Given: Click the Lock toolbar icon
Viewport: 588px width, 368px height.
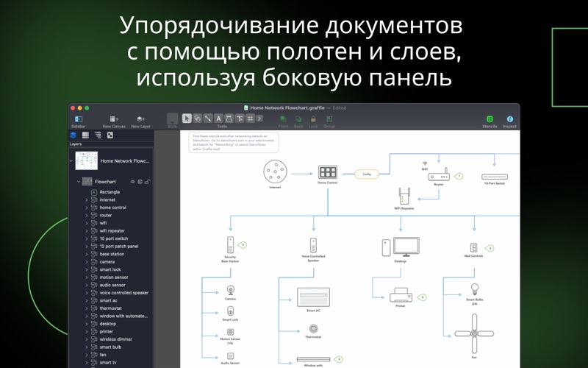Looking at the screenshot, I should pos(313,119).
